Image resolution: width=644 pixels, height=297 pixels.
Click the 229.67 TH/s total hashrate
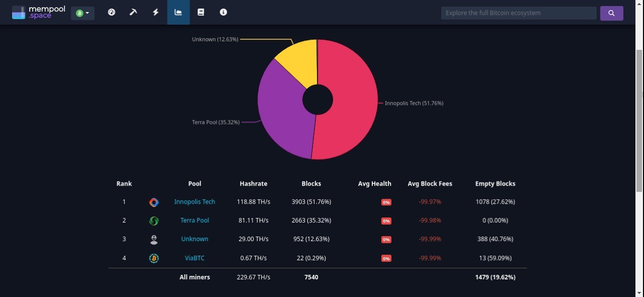pos(254,277)
